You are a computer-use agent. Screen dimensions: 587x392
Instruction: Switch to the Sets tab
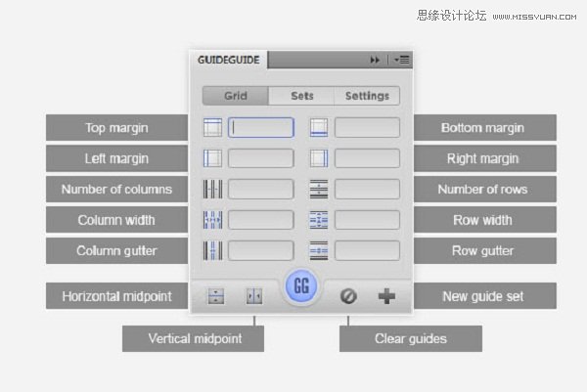click(301, 96)
